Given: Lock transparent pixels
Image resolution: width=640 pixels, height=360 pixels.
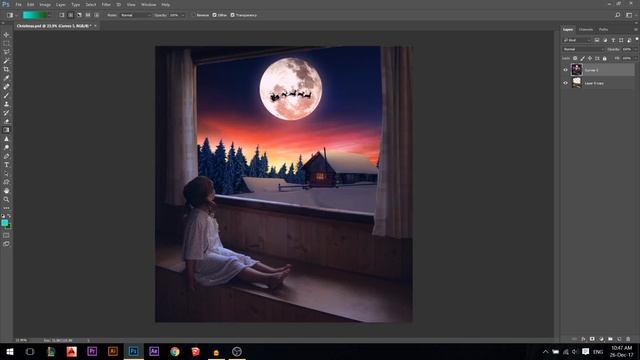Looking at the screenshot, I should (x=575, y=58).
